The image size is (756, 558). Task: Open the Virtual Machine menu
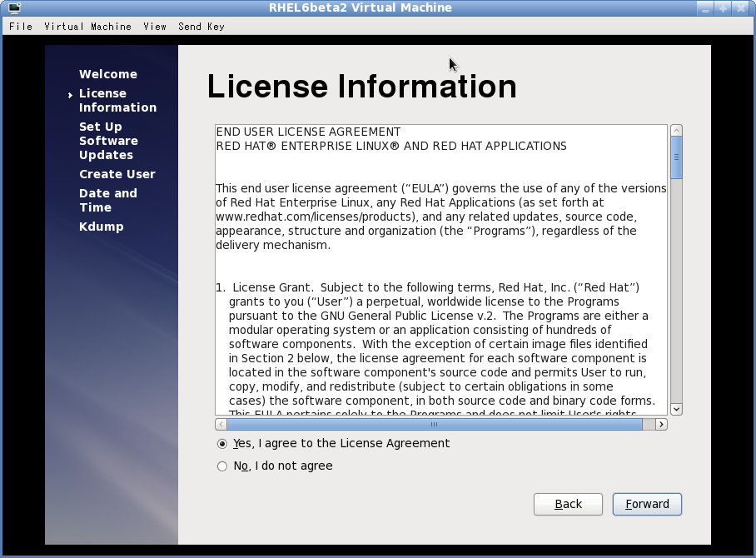87,27
